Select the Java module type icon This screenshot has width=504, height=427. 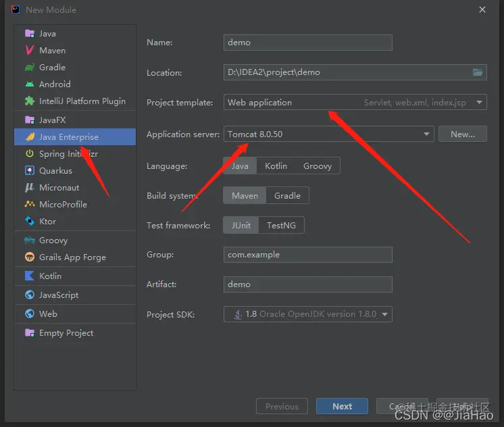point(30,33)
